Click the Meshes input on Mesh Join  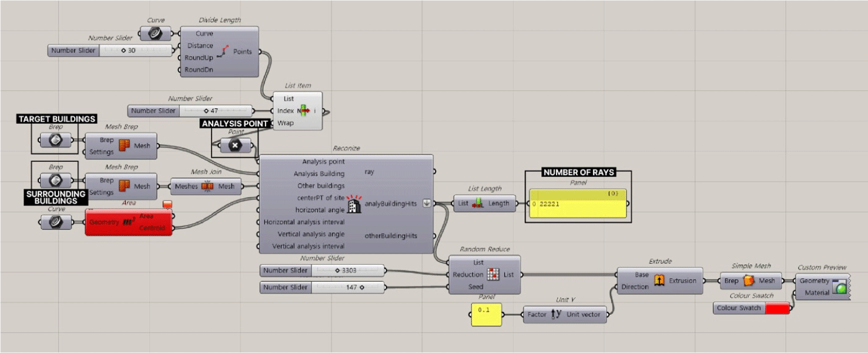[x=187, y=187]
